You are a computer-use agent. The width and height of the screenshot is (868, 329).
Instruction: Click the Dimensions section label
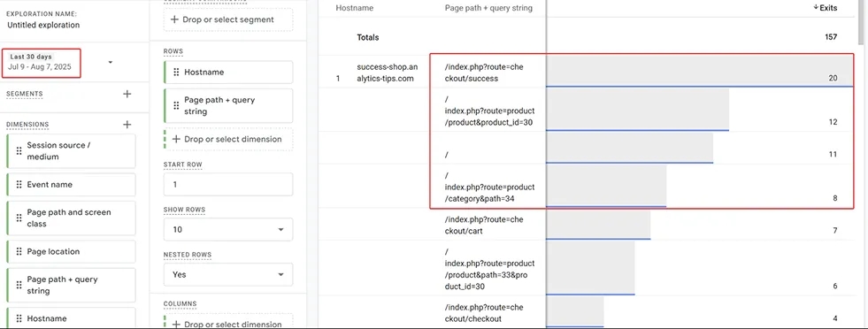click(27, 125)
